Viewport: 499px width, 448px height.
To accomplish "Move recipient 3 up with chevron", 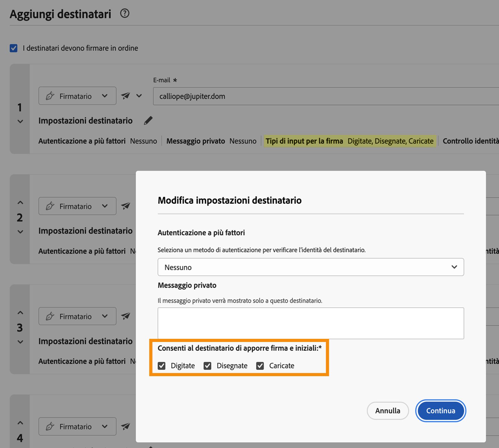I will pyautogui.click(x=20, y=313).
